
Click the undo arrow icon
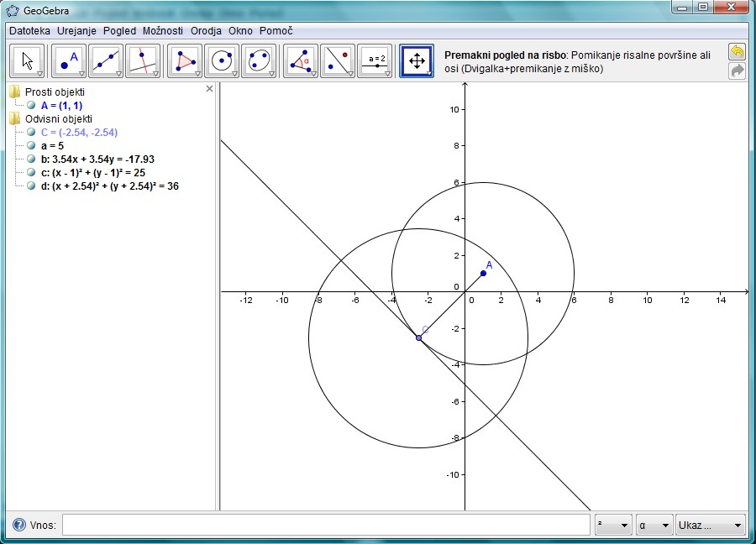coord(737,52)
